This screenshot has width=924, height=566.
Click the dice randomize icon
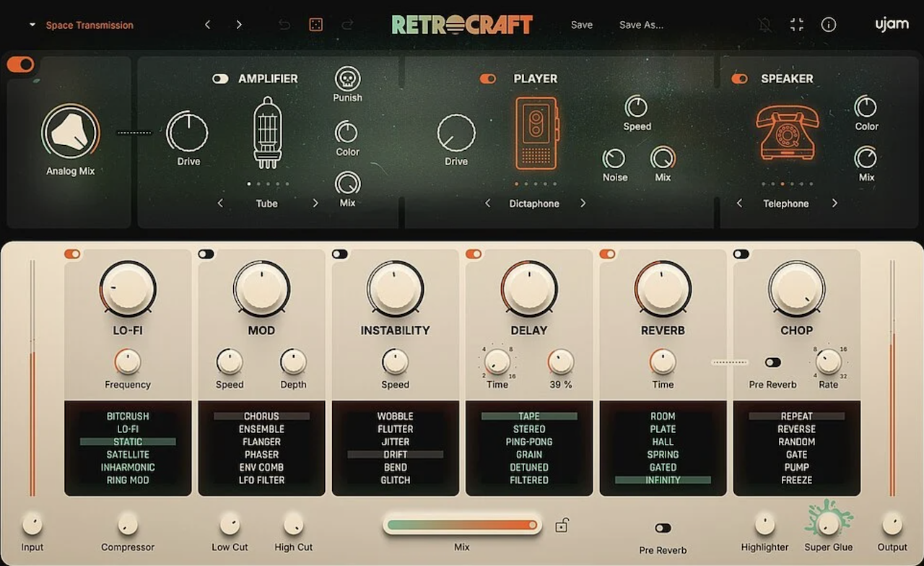[x=315, y=25]
